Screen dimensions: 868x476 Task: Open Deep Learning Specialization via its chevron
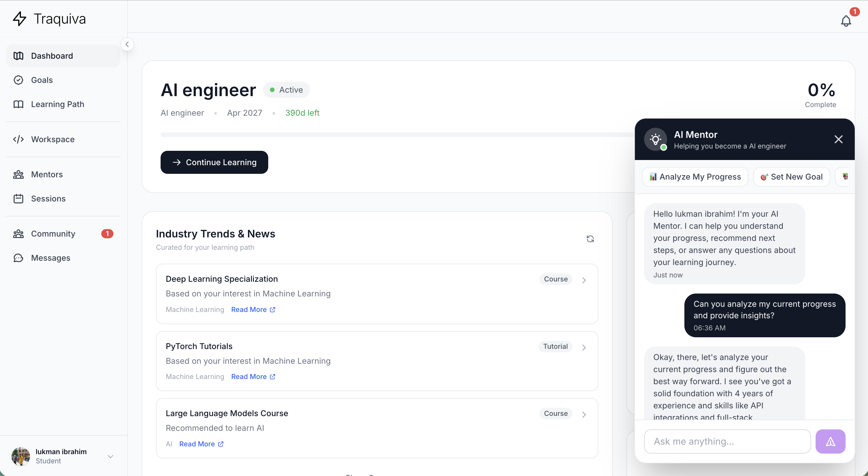(x=584, y=280)
